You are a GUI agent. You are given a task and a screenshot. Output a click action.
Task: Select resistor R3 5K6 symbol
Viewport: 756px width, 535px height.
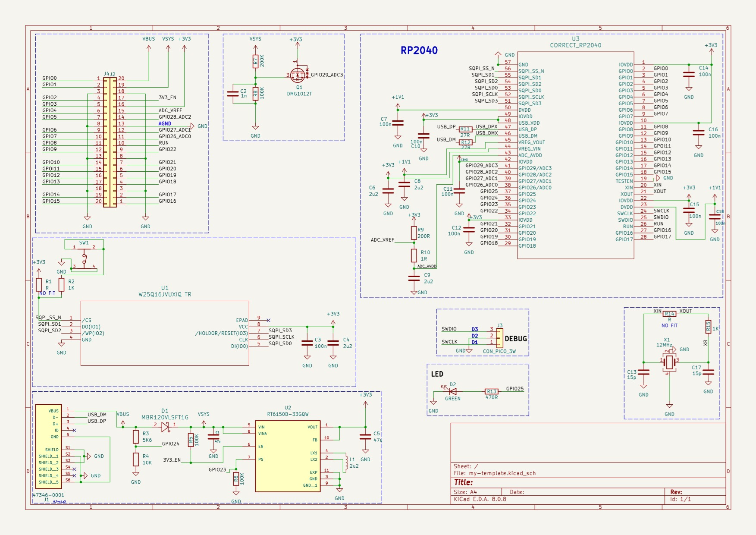(136, 437)
